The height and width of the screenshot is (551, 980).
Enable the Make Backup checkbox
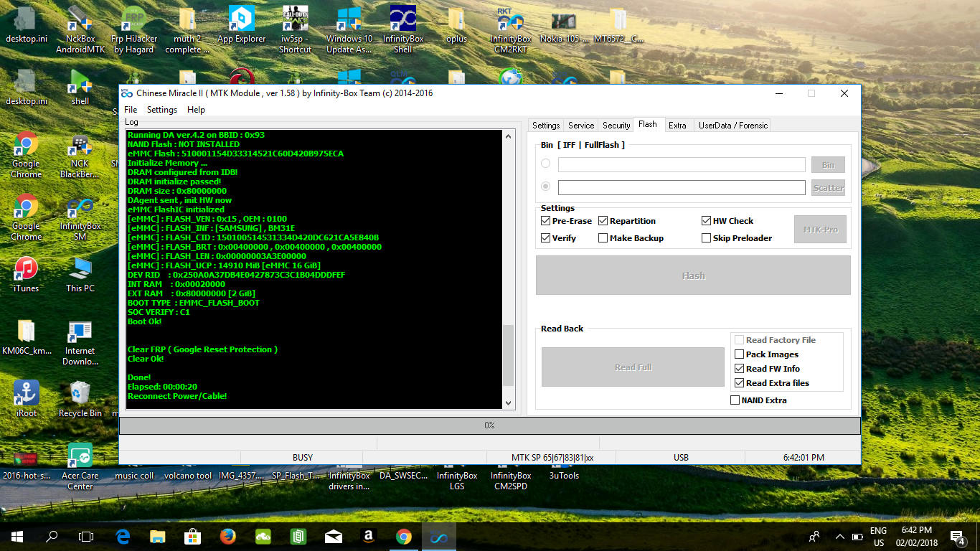click(603, 238)
